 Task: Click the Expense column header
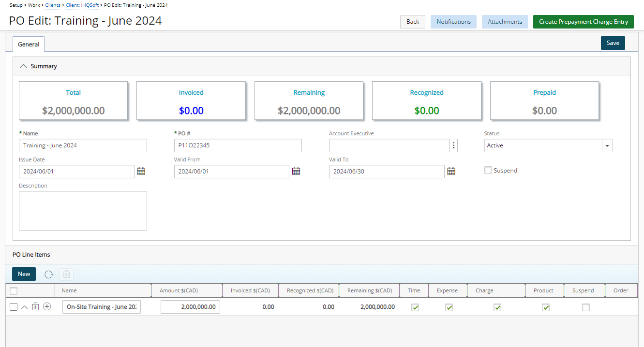click(x=447, y=290)
